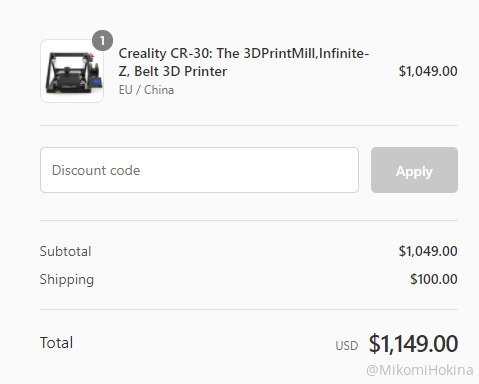Click the divider line below the product row
Viewport: 479px width, 384px height.
pos(249,126)
